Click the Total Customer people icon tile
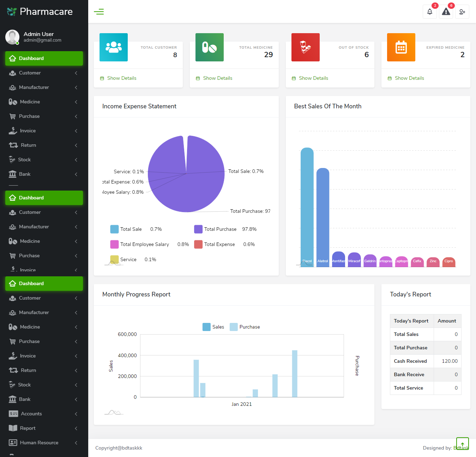The image size is (476, 457). coord(114,47)
